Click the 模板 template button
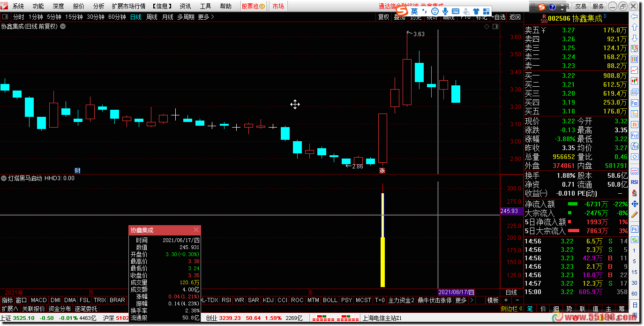This screenshot has height=326, width=644. (x=493, y=300)
